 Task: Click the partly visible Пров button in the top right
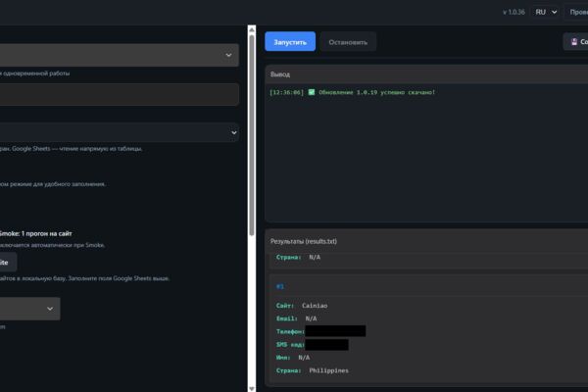coord(577,12)
